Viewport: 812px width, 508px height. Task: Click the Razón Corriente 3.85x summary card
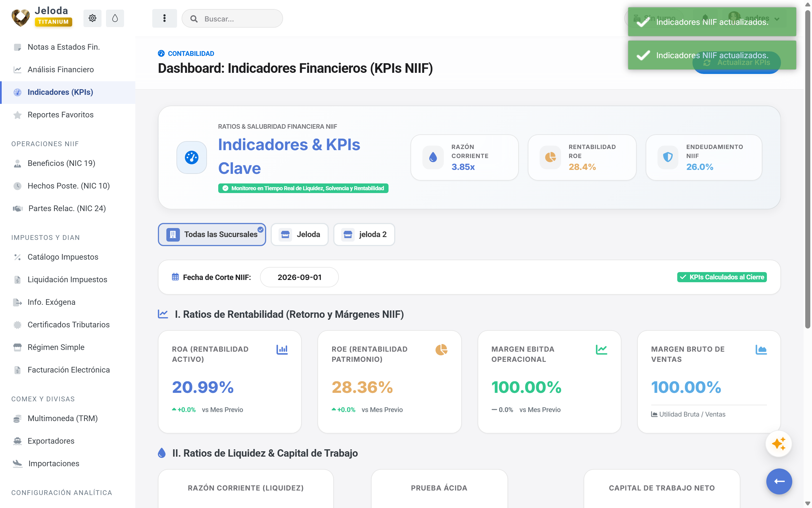click(464, 157)
